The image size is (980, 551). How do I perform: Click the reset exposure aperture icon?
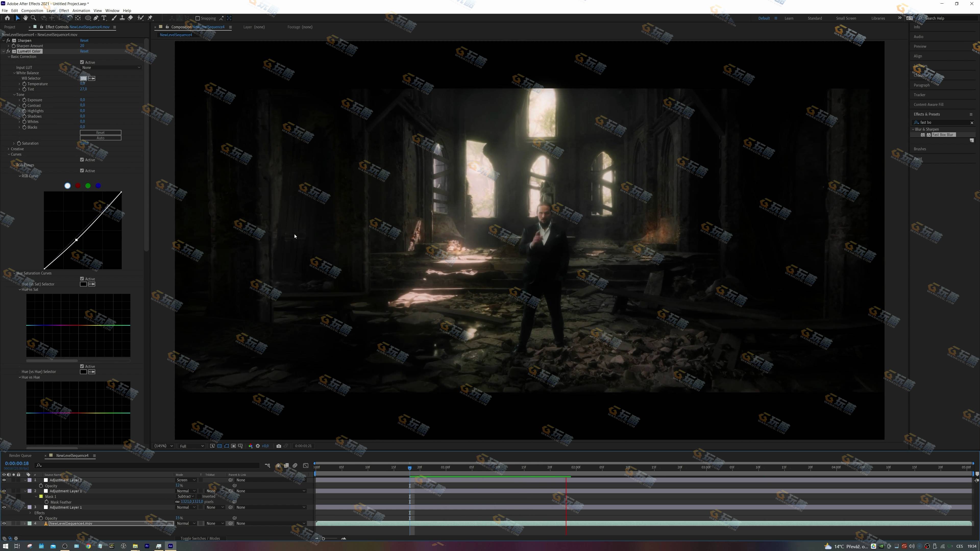coord(258,446)
